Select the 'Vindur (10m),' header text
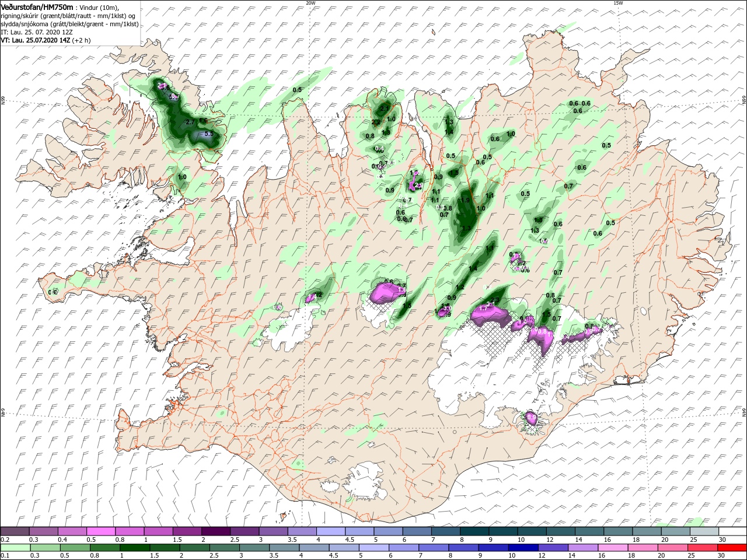The width and height of the screenshot is (747, 560). 99,7
